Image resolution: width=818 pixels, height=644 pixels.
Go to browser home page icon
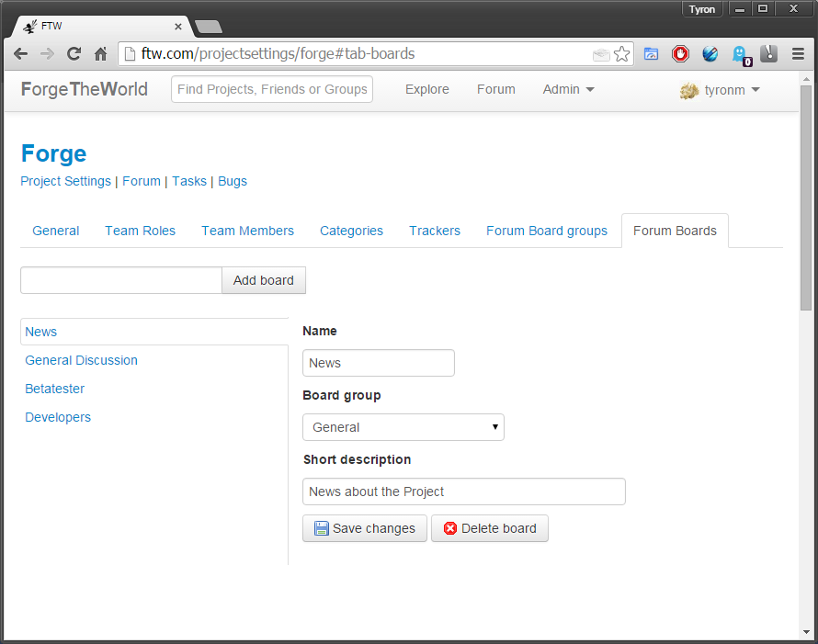tap(101, 54)
